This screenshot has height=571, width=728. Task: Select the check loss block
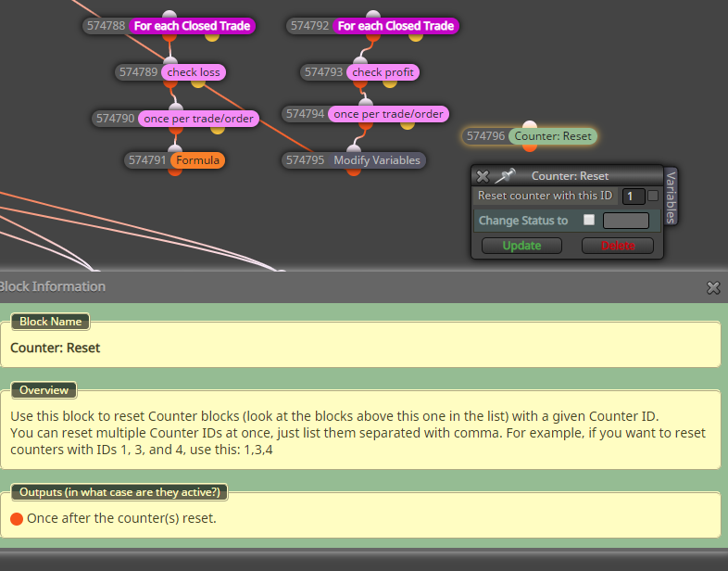(194, 72)
